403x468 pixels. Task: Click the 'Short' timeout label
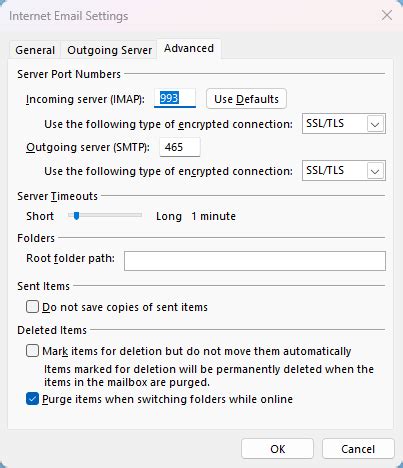coord(40,216)
